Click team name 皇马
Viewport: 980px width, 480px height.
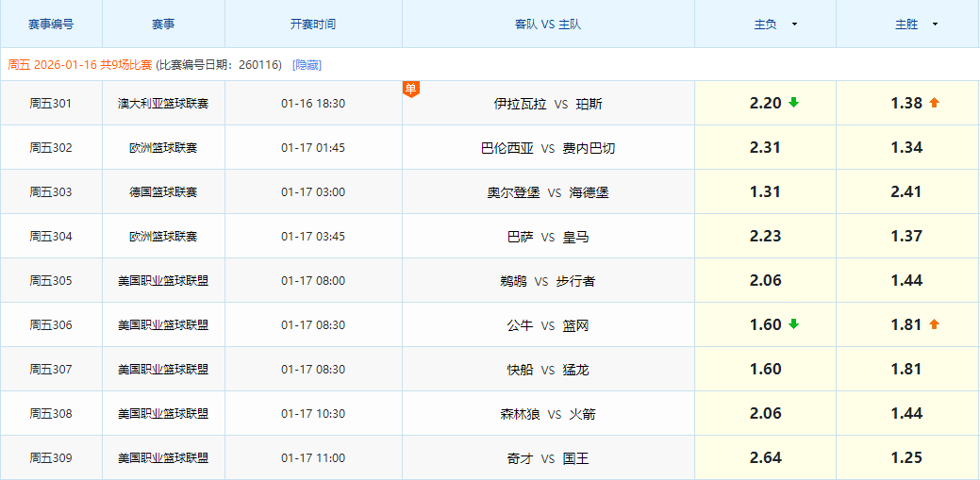point(575,237)
